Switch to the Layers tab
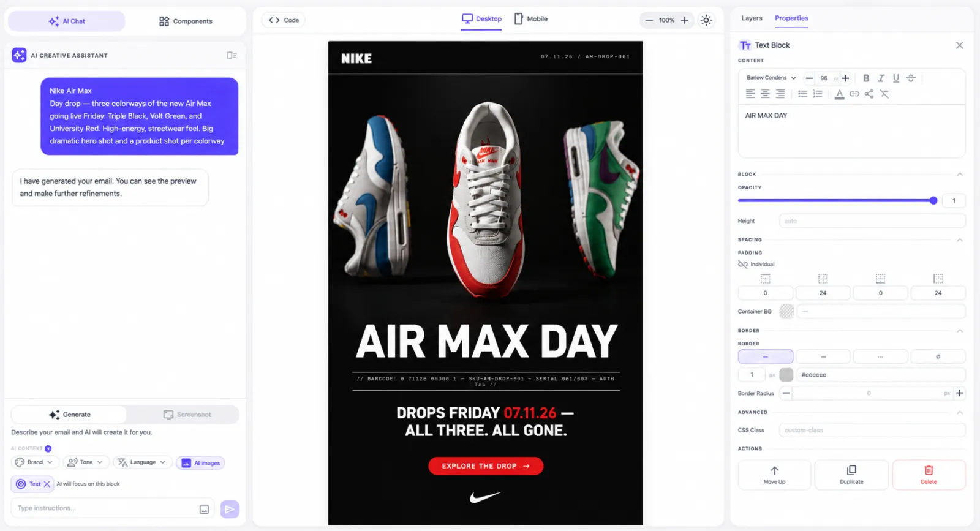The width and height of the screenshot is (980, 531). pos(752,18)
